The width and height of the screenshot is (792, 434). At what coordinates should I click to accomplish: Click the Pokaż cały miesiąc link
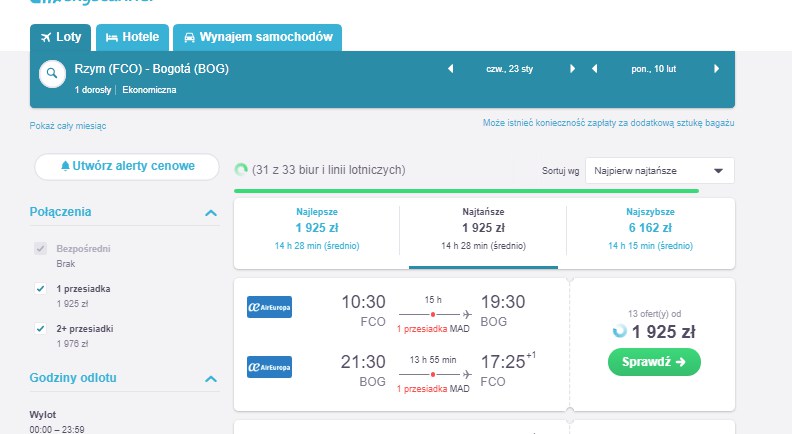(68, 126)
